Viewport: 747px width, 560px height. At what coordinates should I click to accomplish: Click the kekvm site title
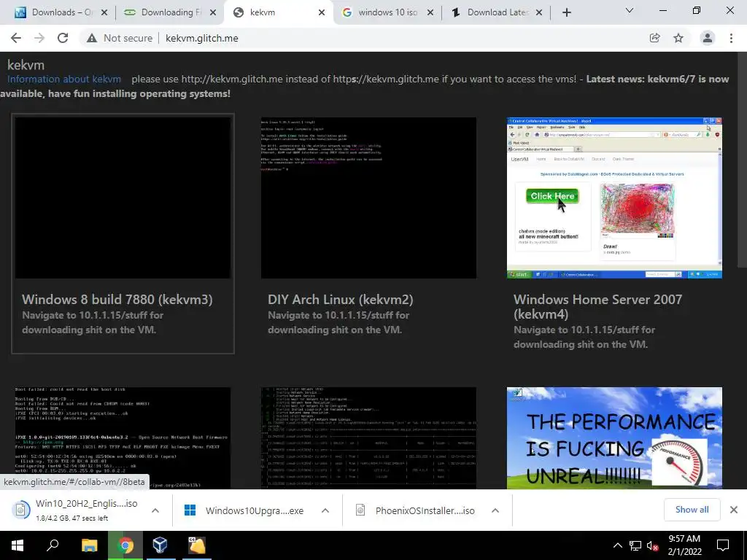click(x=26, y=65)
